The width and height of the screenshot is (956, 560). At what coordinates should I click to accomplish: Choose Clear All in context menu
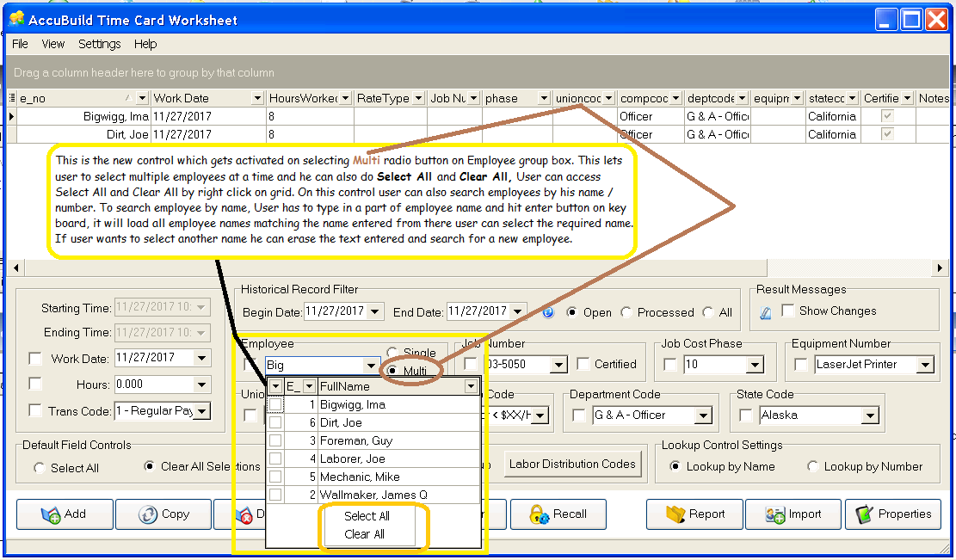[x=365, y=534]
